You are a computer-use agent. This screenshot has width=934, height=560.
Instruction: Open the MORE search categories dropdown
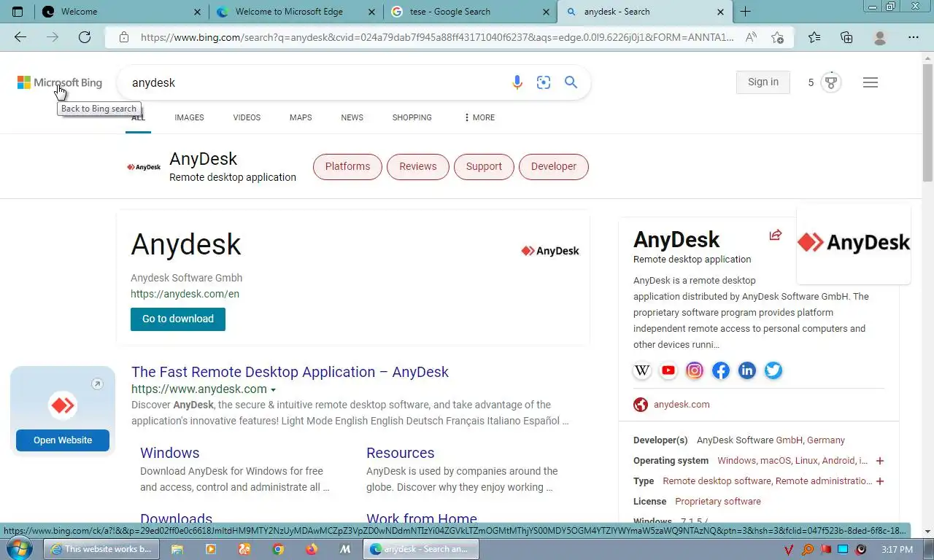coord(479,117)
